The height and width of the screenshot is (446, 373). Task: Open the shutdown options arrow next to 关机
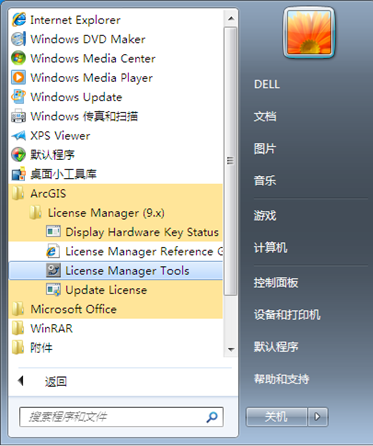coord(317,417)
